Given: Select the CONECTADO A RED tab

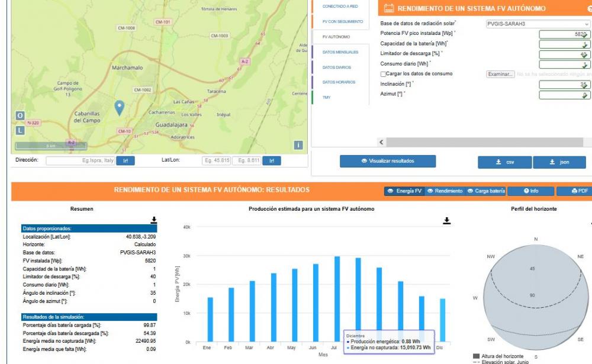Looking at the screenshot, I should (x=340, y=7).
